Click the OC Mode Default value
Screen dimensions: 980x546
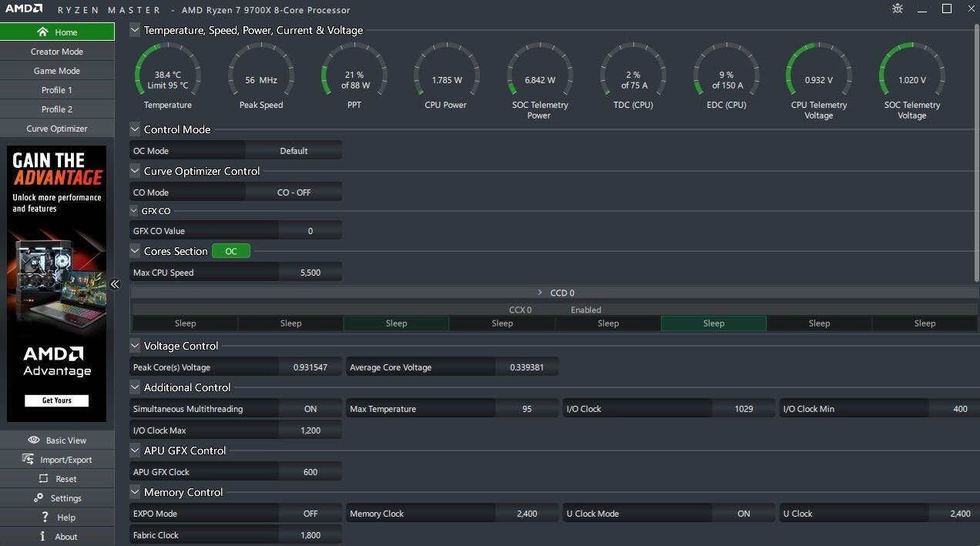294,151
